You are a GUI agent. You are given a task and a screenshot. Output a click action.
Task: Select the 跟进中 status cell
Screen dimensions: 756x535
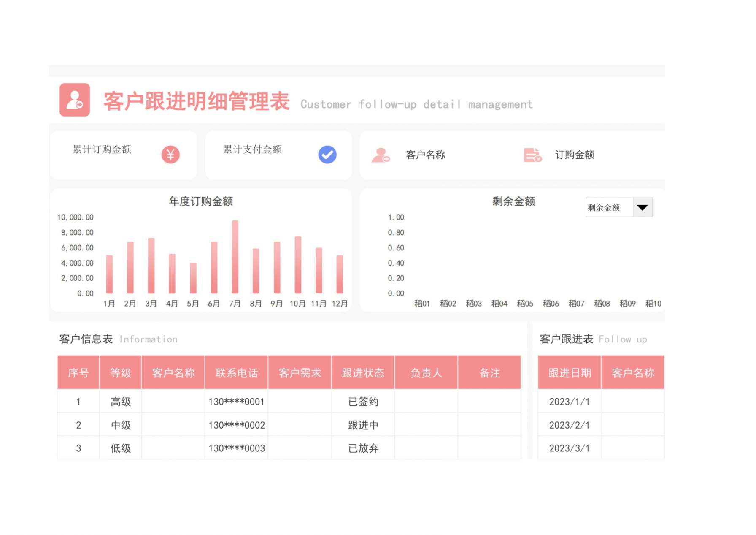(x=363, y=425)
